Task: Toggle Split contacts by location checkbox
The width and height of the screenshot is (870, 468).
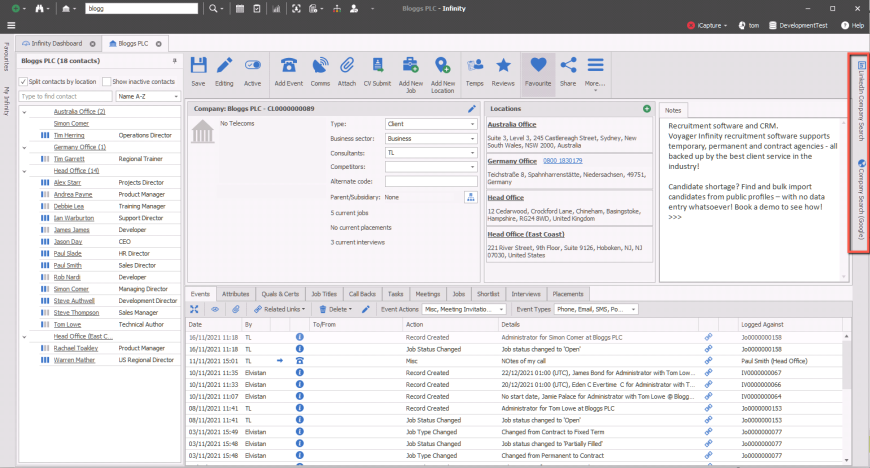Action: coord(24,81)
